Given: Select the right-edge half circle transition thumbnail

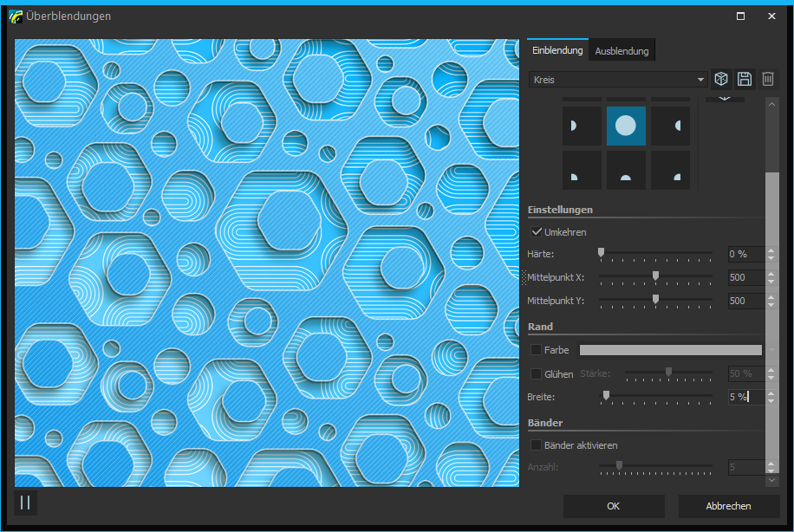Looking at the screenshot, I should 670,127.
